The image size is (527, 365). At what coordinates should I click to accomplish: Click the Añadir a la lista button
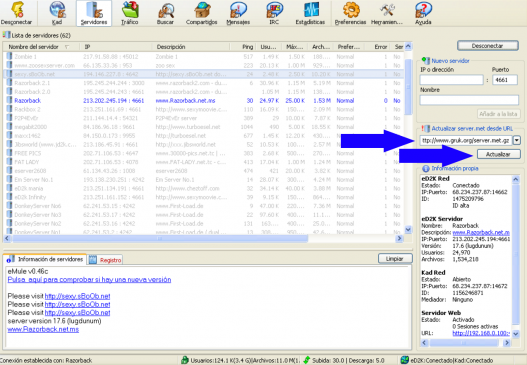click(x=498, y=114)
